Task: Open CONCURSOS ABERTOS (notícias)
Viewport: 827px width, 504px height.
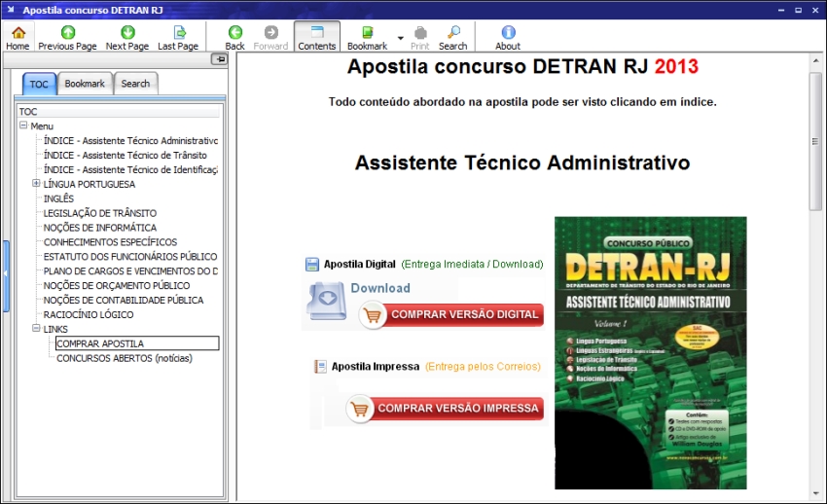Action: (125, 358)
